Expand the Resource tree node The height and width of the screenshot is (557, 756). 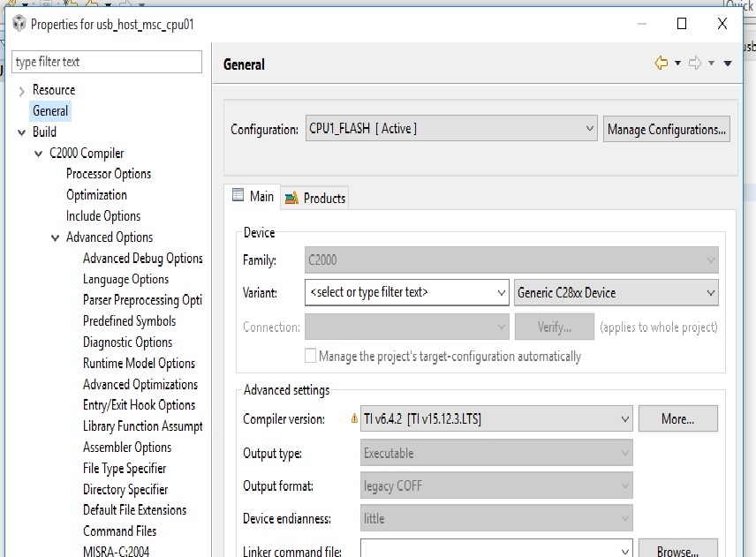pos(22,91)
